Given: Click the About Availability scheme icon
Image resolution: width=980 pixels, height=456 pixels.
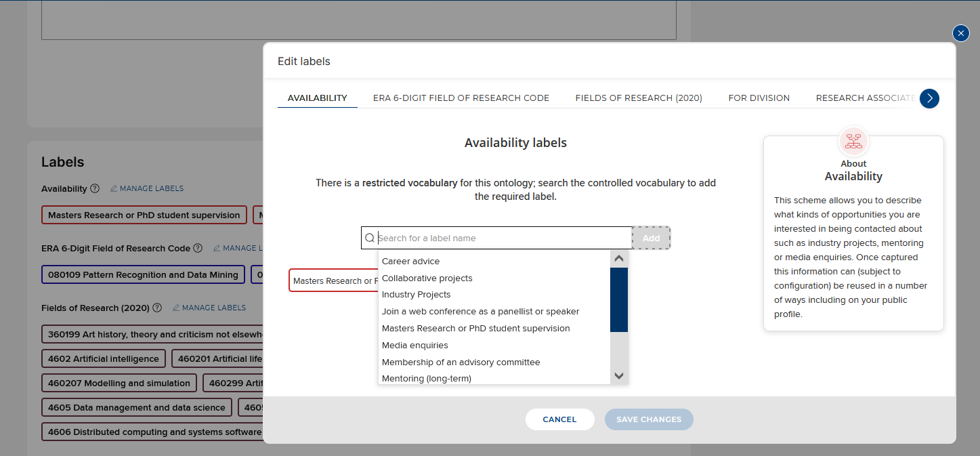Looking at the screenshot, I should click(x=853, y=141).
